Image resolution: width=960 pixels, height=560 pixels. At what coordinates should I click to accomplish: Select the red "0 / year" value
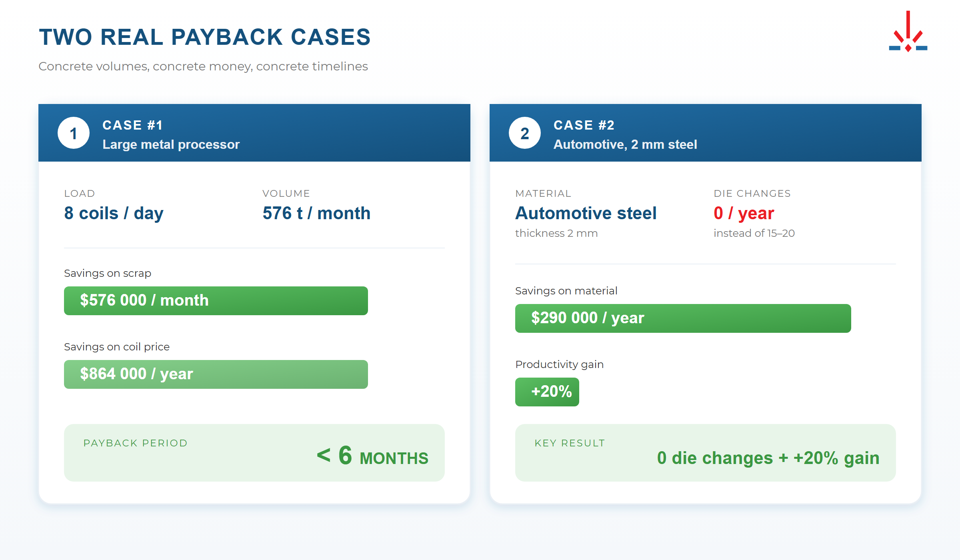(744, 213)
